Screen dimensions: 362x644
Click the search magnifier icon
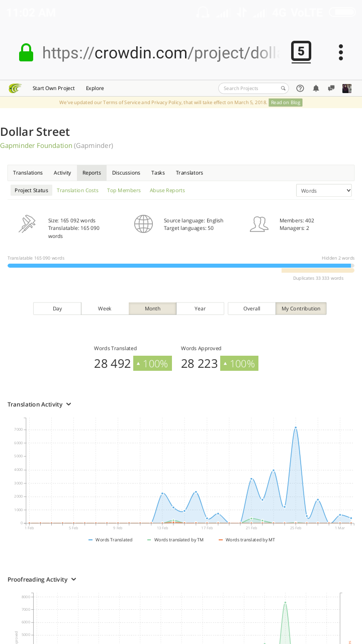(x=283, y=89)
